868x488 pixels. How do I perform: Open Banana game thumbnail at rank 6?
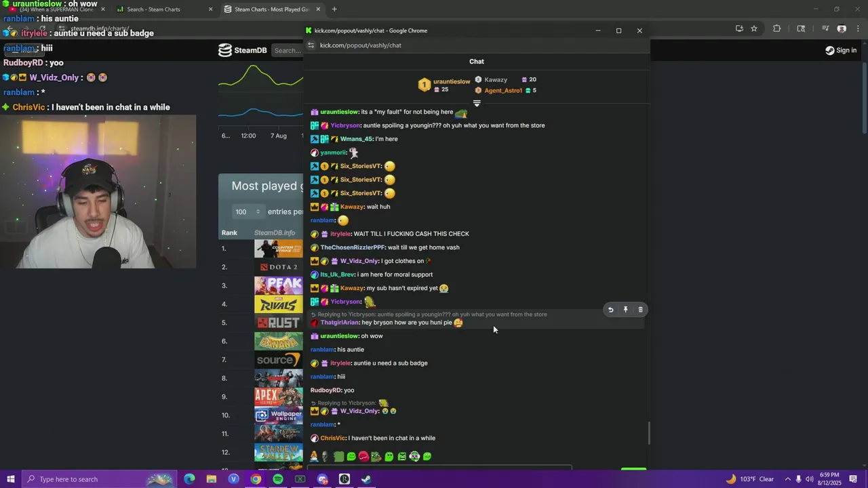tap(279, 341)
